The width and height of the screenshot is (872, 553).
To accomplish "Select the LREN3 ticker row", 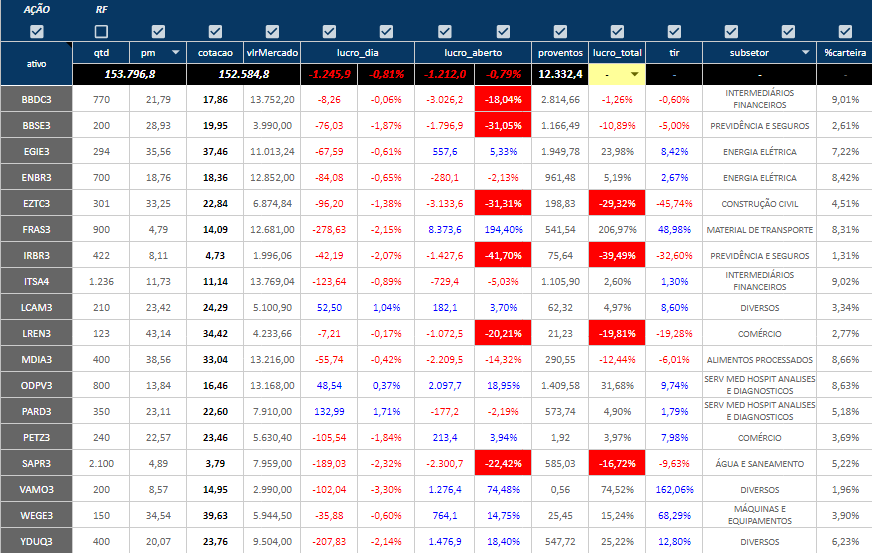I will 37,333.
